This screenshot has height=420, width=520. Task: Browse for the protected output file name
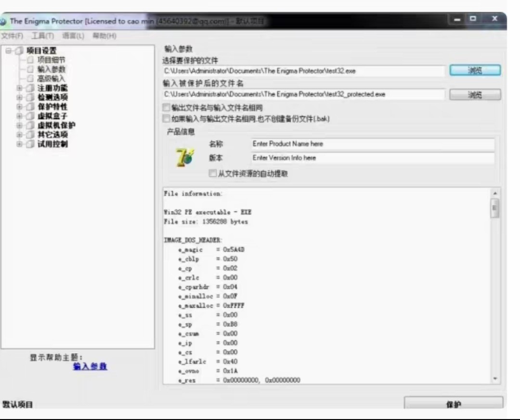pyautogui.click(x=475, y=94)
